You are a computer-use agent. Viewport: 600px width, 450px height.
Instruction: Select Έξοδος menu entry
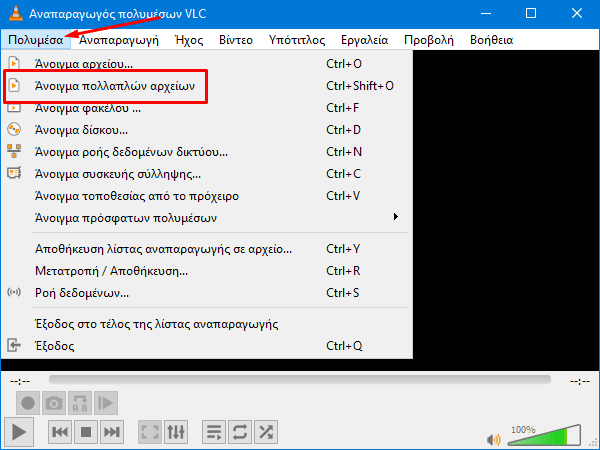tap(207, 346)
